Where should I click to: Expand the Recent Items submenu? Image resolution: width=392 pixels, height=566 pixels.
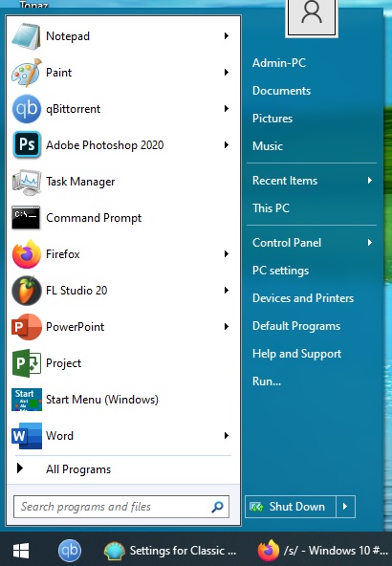tap(312, 181)
